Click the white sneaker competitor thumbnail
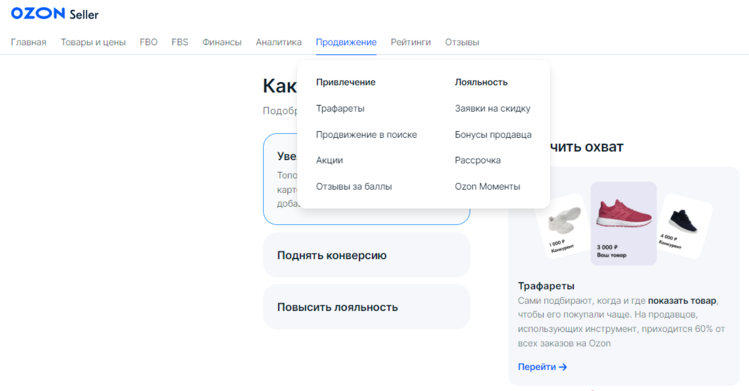 coord(563,225)
